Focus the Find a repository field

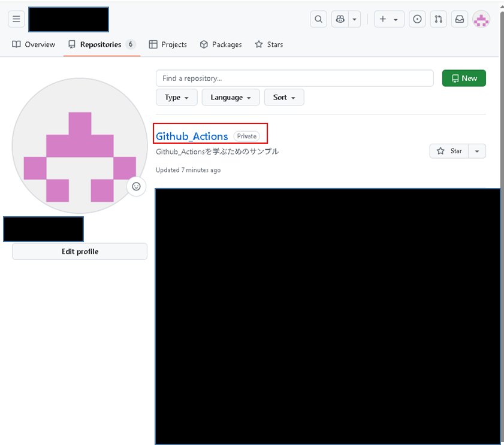click(295, 78)
